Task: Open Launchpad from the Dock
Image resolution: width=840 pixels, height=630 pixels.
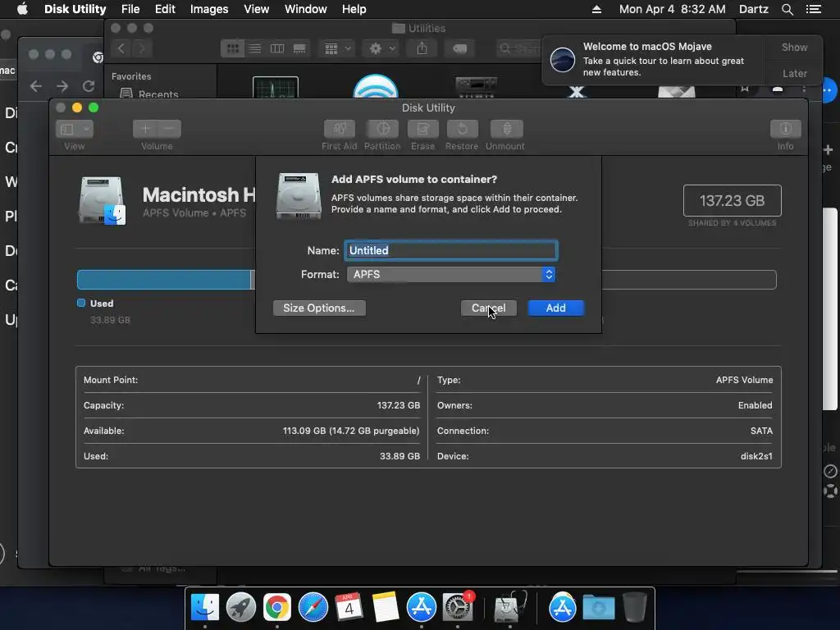Action: [241, 608]
